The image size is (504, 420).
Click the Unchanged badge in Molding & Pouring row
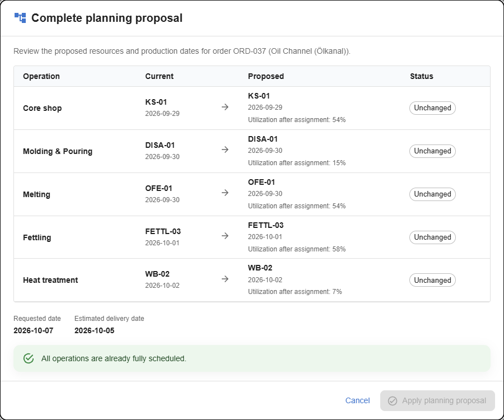[432, 151]
